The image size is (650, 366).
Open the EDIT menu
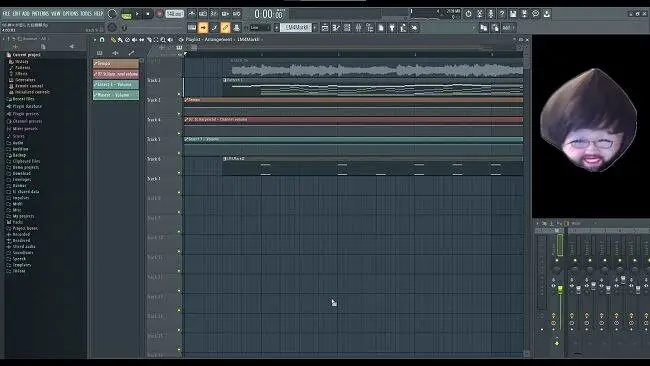click(17, 14)
